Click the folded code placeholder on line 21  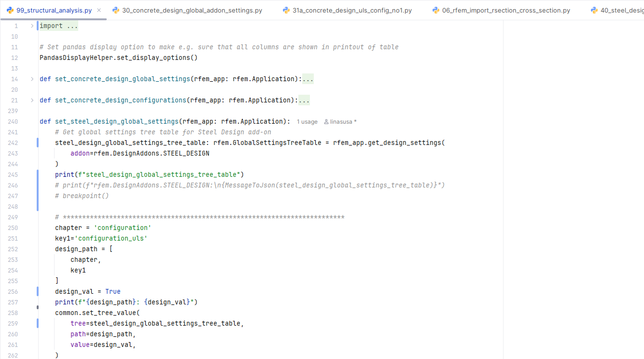(x=306, y=100)
